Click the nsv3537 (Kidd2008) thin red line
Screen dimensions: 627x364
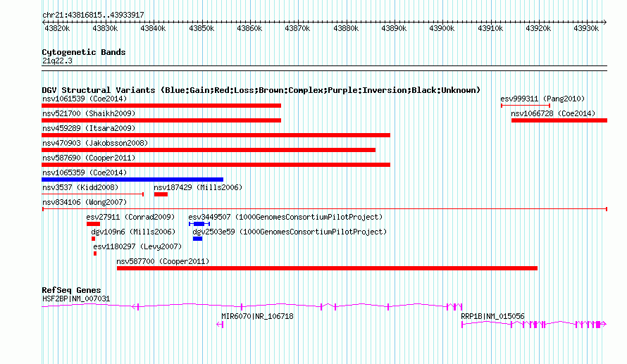pyautogui.click(x=93, y=194)
